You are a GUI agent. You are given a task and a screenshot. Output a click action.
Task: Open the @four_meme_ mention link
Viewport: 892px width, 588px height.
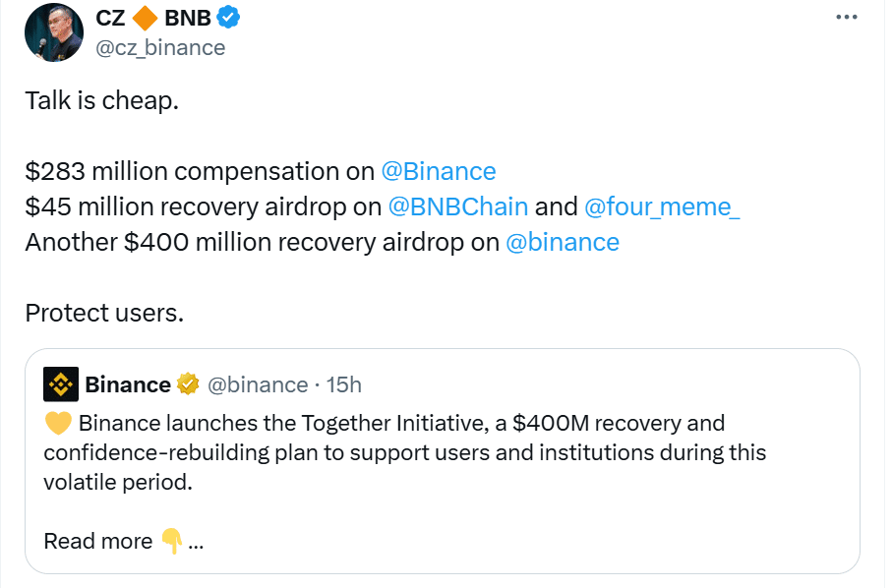coord(662,206)
